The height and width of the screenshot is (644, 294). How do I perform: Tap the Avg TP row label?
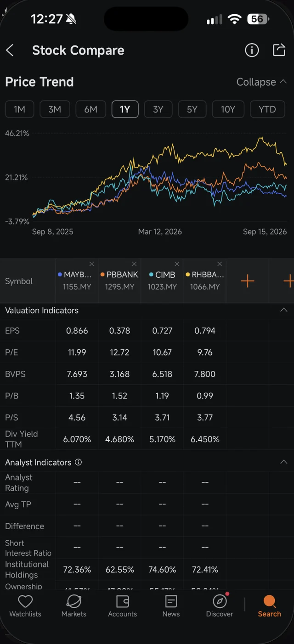coord(18,504)
